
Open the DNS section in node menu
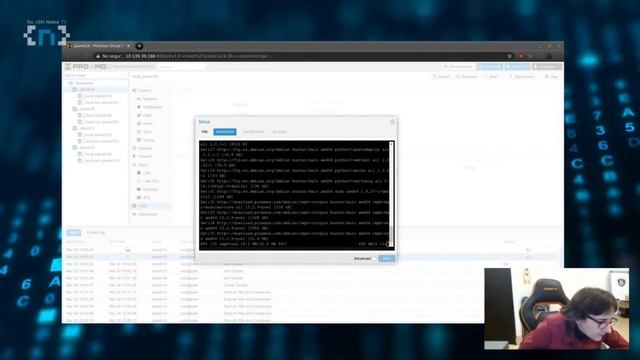click(144, 115)
